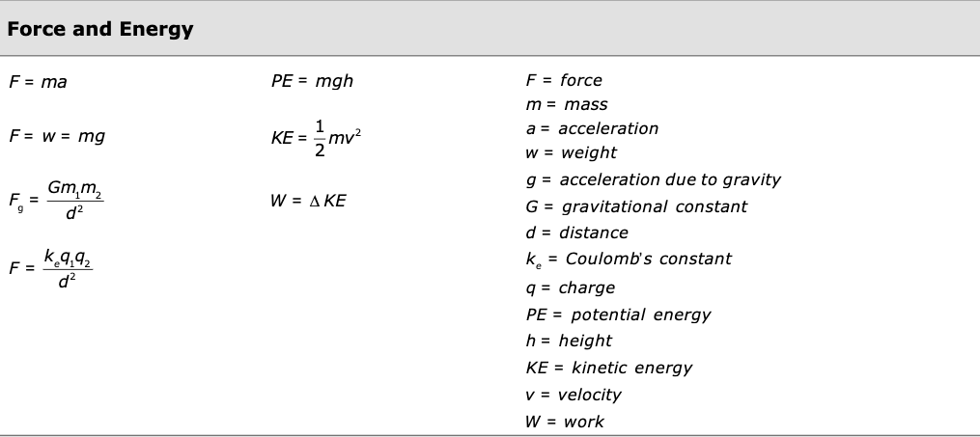Select the Coulomb's constant definition line
The image size is (980, 437).
[628, 259]
